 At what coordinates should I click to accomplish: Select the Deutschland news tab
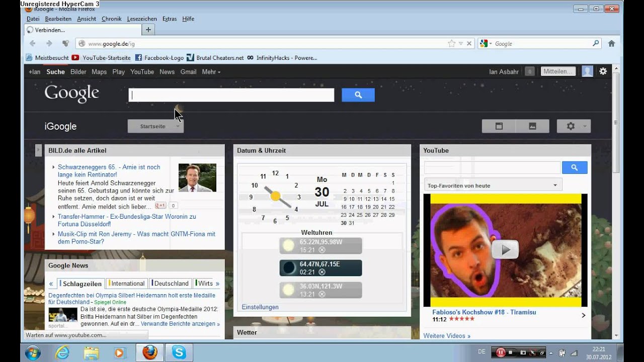tap(171, 284)
